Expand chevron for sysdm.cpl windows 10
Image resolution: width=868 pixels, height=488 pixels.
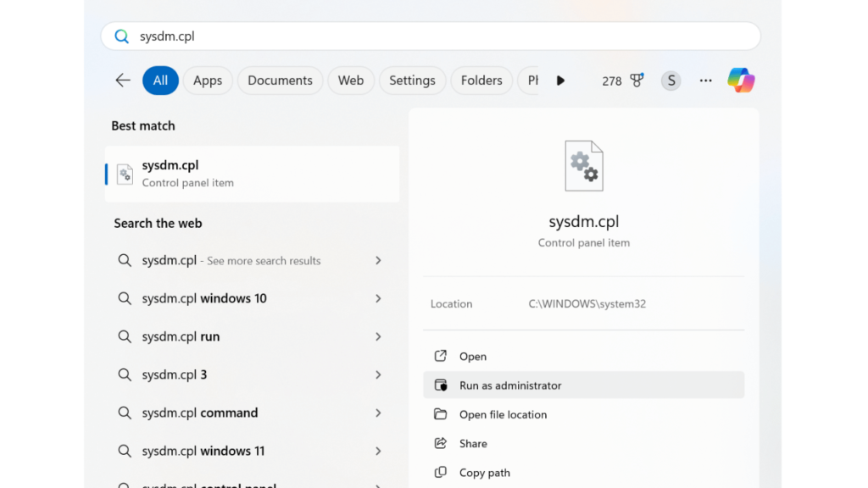(x=378, y=298)
